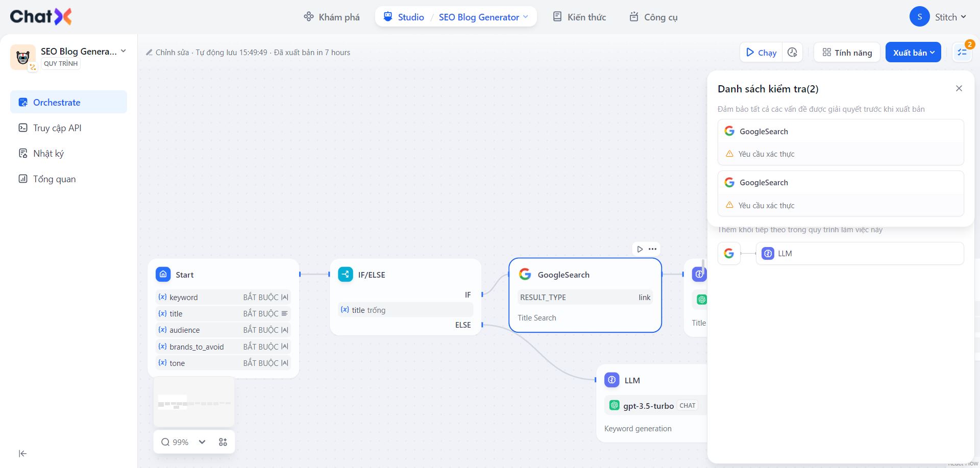Run the GoogleSearch node play icon
This screenshot has width=980, height=468.
coord(640,249)
